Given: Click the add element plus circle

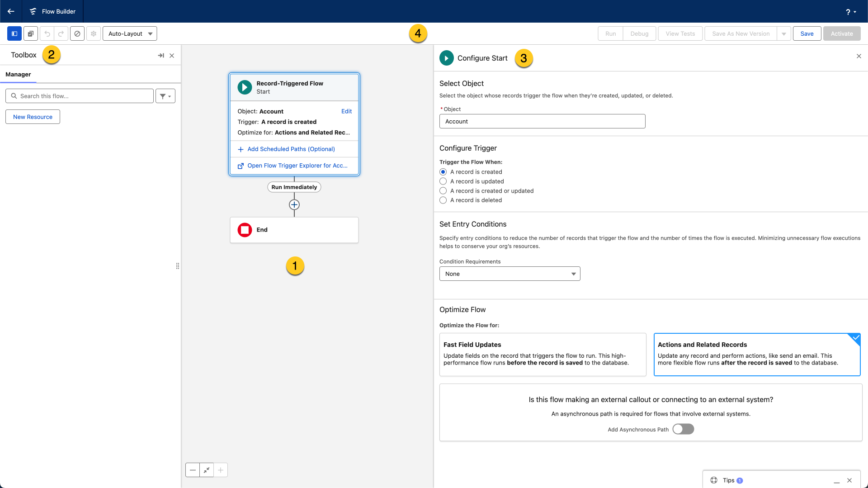Looking at the screenshot, I should pyautogui.click(x=294, y=205).
